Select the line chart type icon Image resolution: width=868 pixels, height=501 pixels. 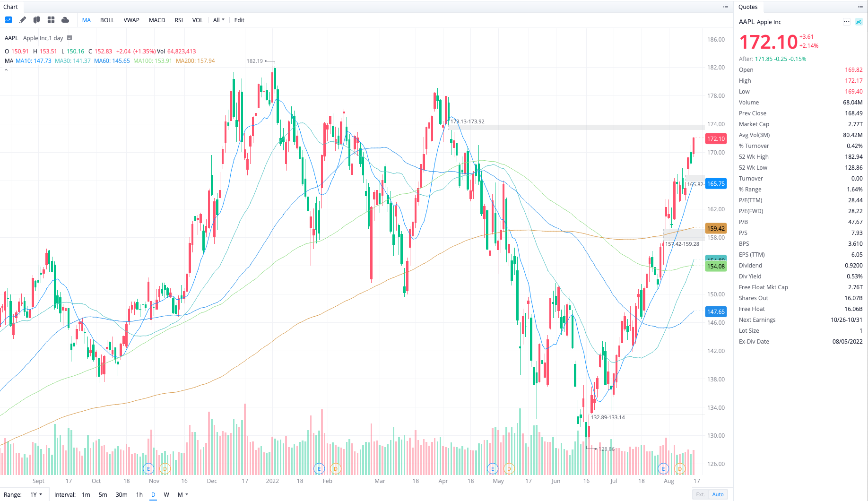(x=9, y=20)
